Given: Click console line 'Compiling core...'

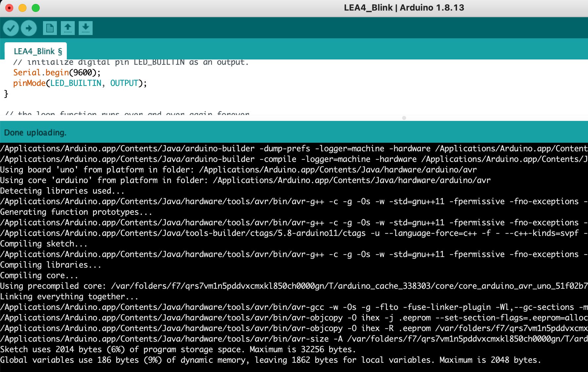Looking at the screenshot, I should (39, 275).
